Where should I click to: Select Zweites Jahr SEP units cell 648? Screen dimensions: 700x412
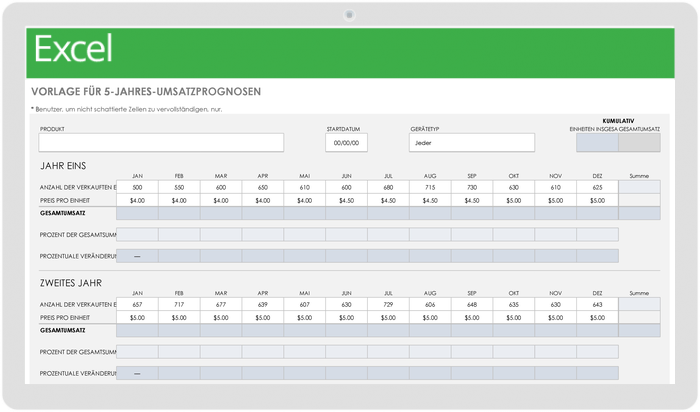coord(472,304)
